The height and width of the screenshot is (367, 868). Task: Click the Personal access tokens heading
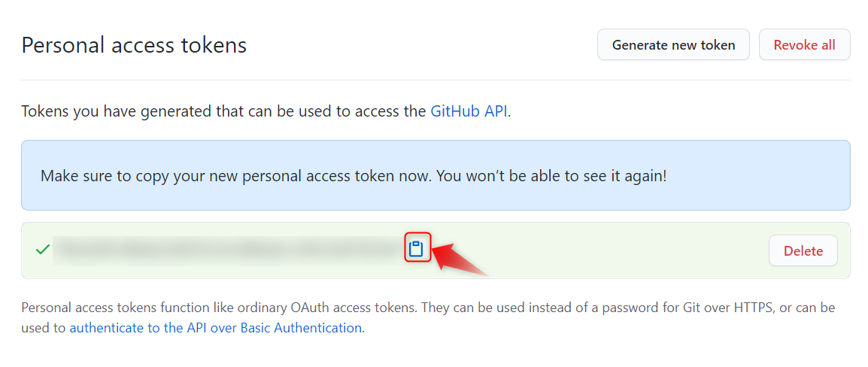(x=134, y=45)
